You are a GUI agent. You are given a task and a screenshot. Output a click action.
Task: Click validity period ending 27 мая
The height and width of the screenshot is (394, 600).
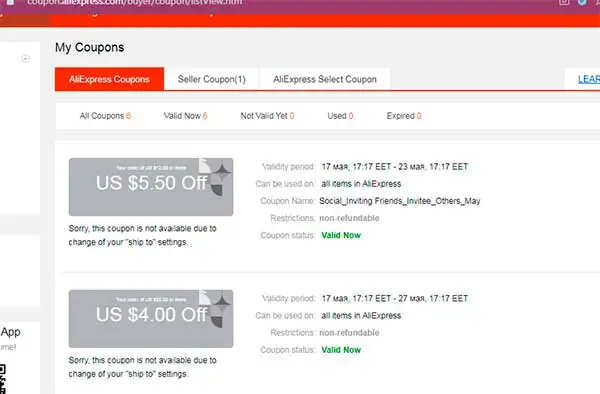[x=395, y=298]
